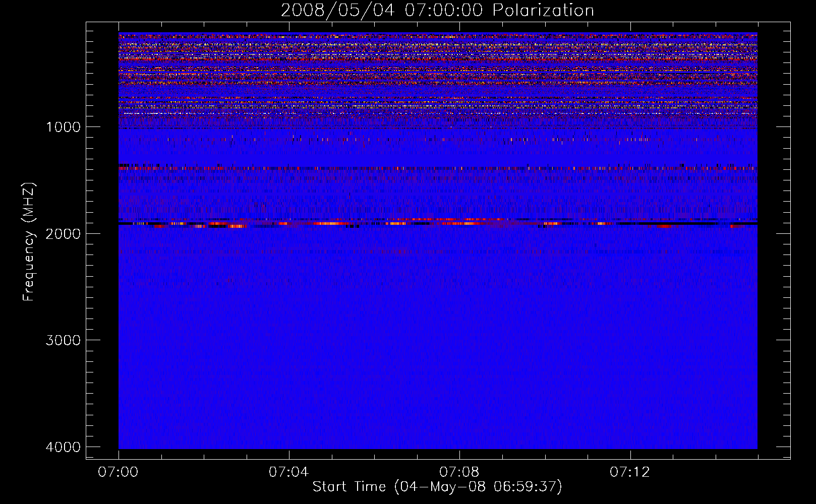Image resolution: width=816 pixels, height=504 pixels.
Task: Click the bright red emission band near 1900 MHz
Action: click(x=438, y=222)
